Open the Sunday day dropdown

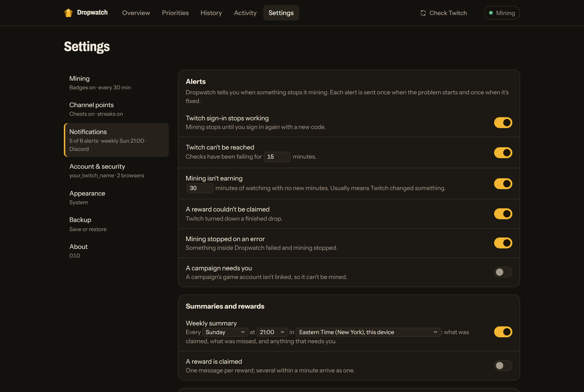(x=225, y=332)
